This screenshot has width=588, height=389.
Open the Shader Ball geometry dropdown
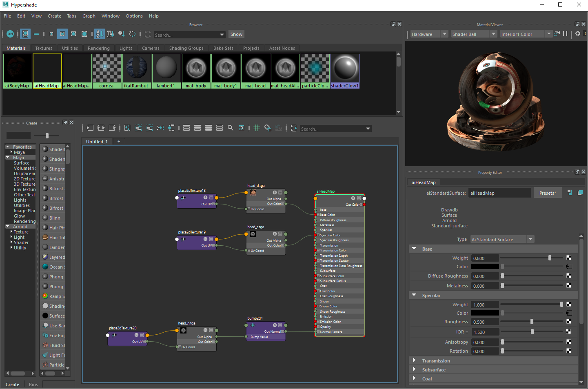tap(493, 34)
